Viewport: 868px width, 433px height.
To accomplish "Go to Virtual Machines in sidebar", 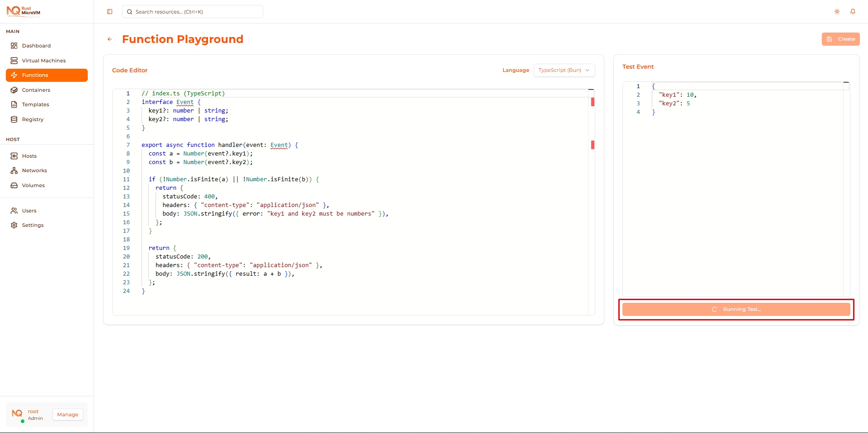I will click(x=43, y=61).
